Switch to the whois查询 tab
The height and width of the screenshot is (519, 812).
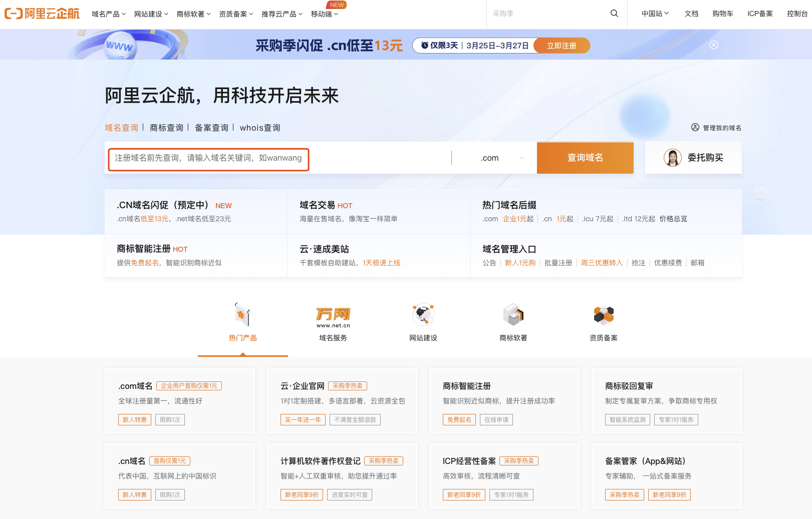coord(259,128)
